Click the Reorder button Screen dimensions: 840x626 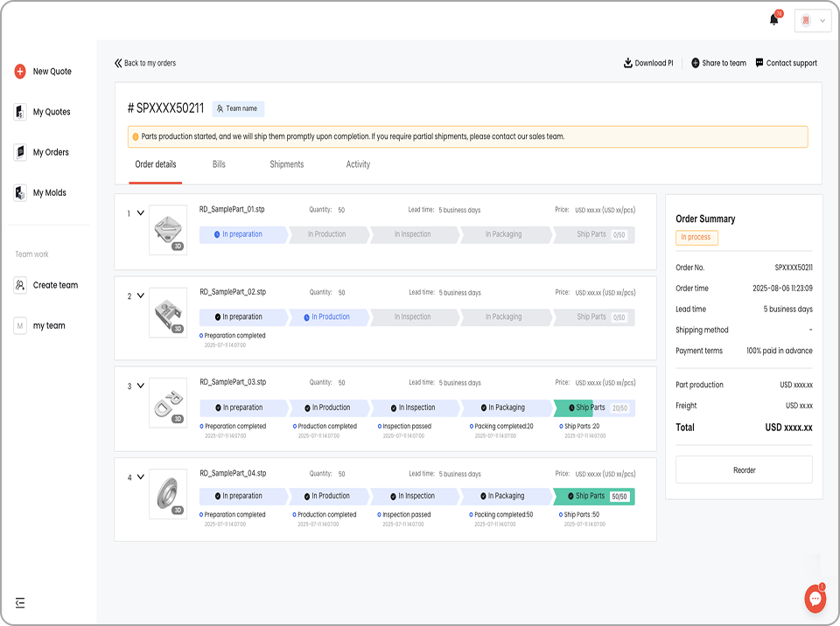pos(744,470)
